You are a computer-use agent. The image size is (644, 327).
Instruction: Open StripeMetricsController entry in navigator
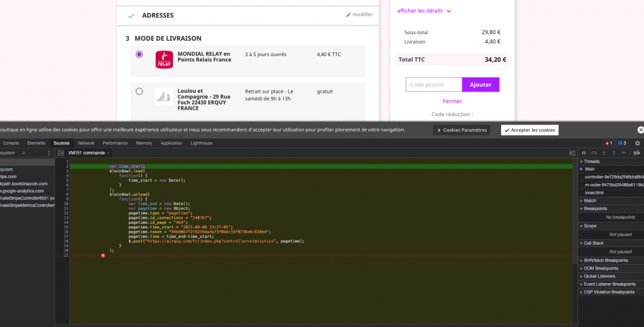(x=27, y=205)
